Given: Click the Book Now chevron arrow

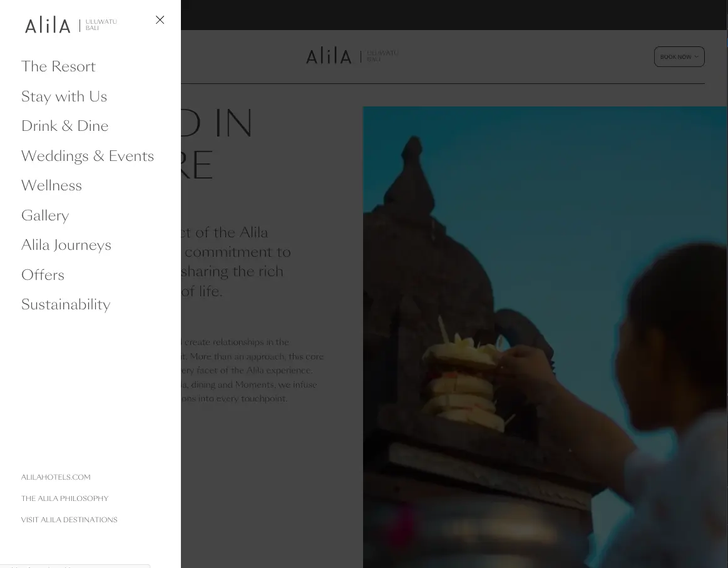Looking at the screenshot, I should [x=696, y=56].
